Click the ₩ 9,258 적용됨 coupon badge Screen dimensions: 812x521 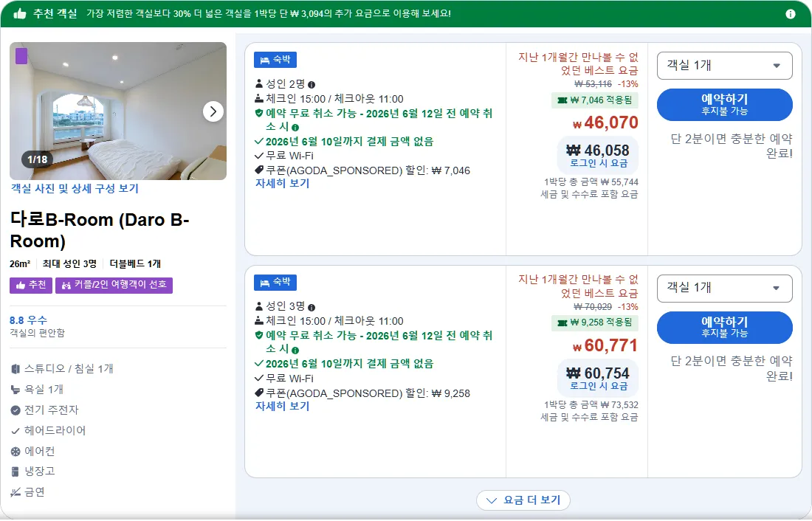pyautogui.click(x=594, y=322)
